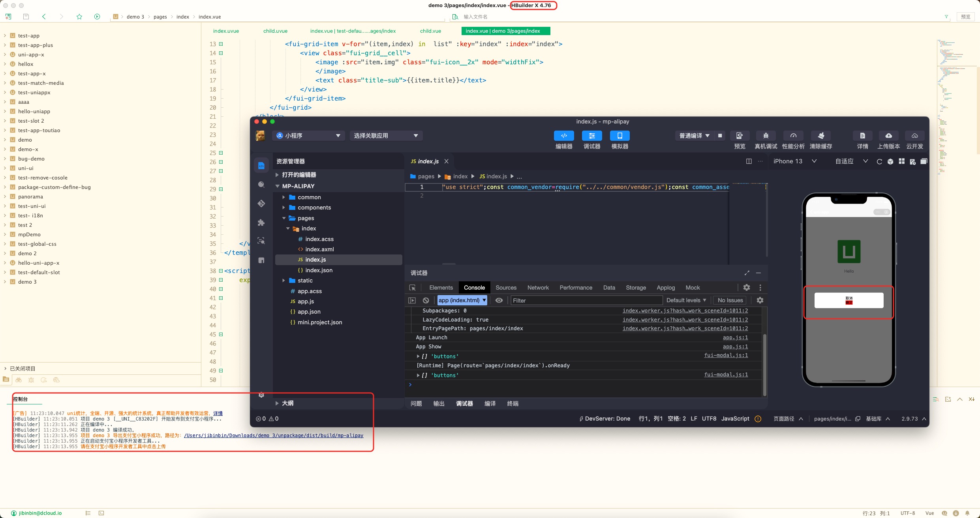Select index.axml in the file tree
The image size is (980, 518).
tap(319, 249)
